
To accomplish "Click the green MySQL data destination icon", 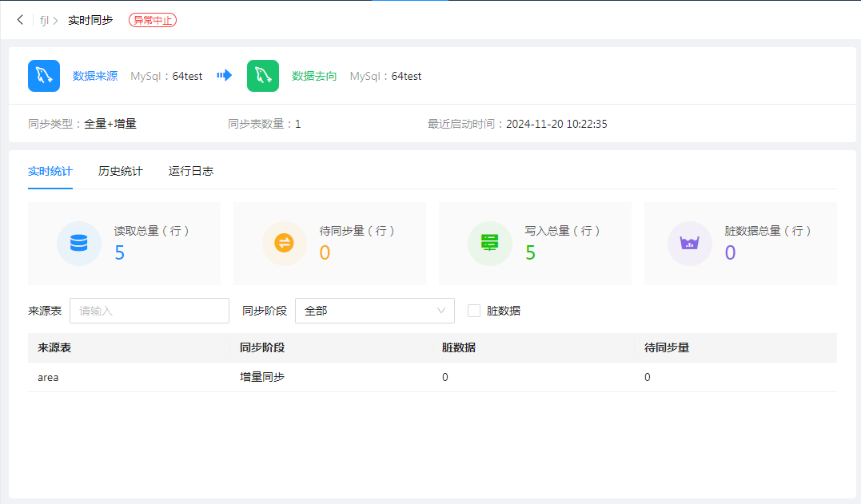I will pyautogui.click(x=263, y=76).
